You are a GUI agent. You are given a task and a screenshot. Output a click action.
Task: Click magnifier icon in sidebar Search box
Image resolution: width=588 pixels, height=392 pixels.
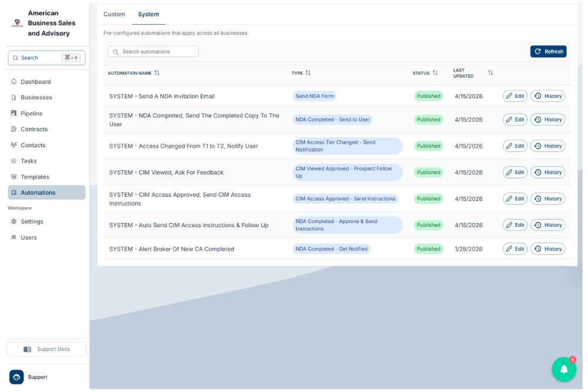point(15,58)
